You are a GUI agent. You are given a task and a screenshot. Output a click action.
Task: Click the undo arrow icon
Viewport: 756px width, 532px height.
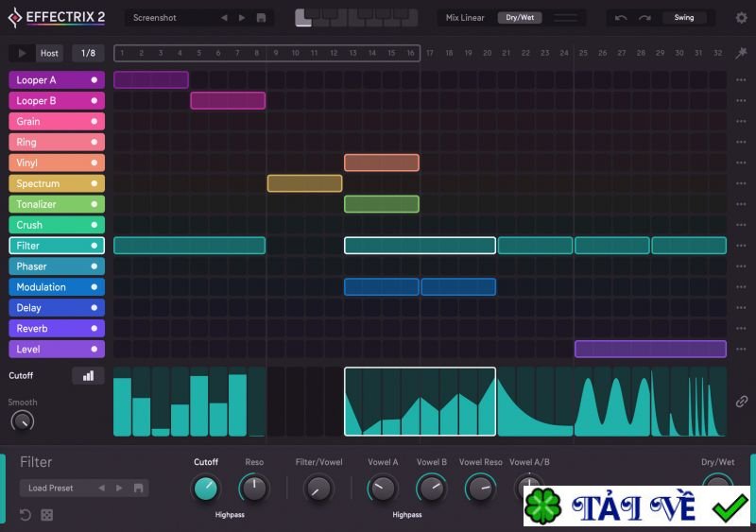click(621, 18)
